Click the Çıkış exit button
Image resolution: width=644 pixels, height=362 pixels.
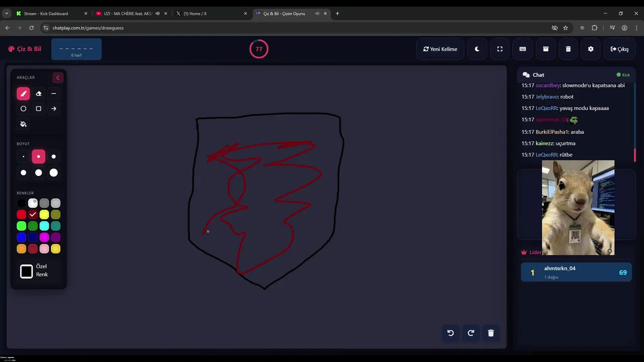pyautogui.click(x=619, y=49)
